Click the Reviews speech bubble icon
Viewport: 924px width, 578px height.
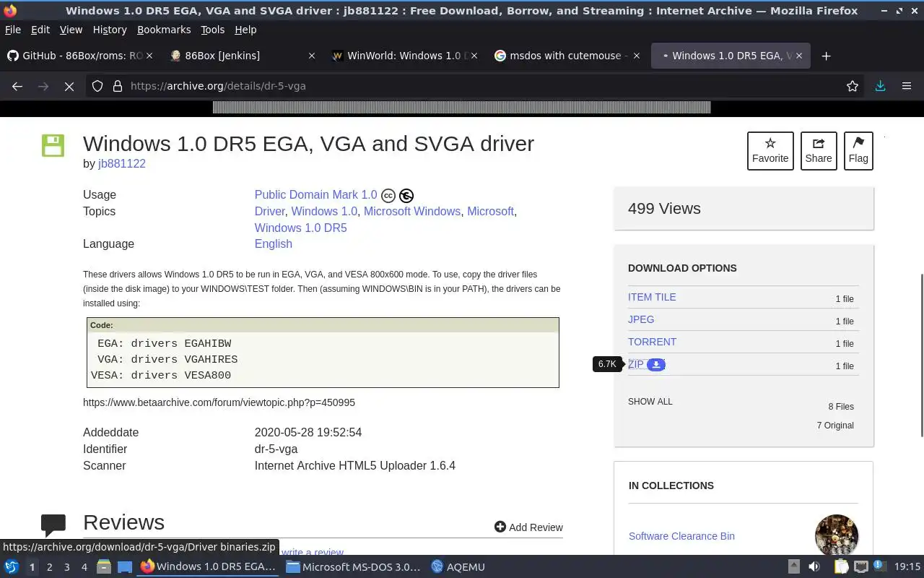point(53,525)
